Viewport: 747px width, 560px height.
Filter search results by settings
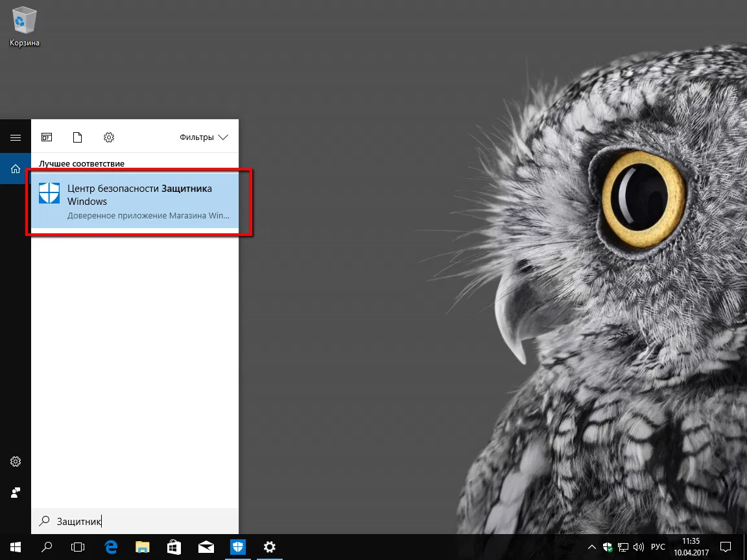108,137
